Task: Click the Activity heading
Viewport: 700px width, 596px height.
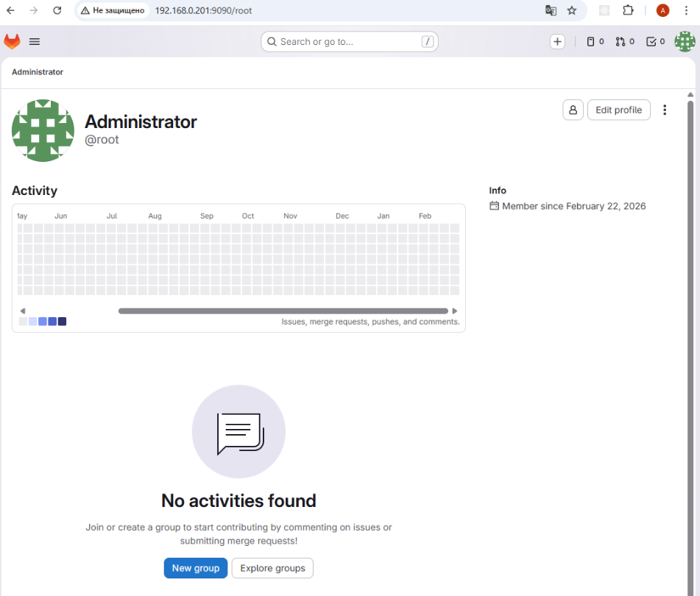Action: (35, 191)
